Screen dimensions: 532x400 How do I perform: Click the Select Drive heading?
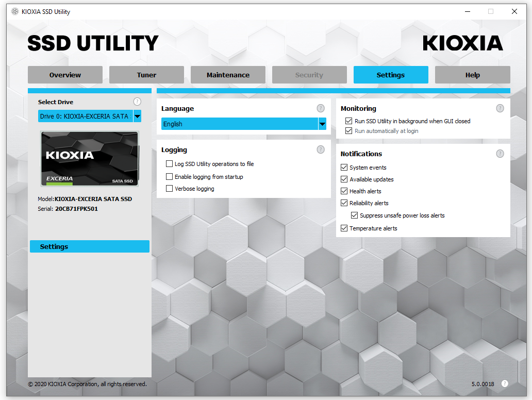pos(56,102)
